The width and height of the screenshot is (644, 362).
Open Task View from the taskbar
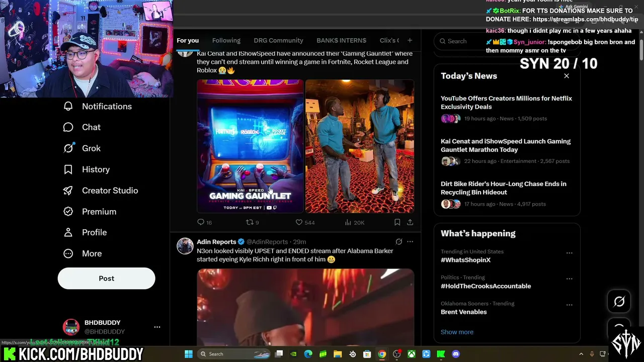coord(279,354)
